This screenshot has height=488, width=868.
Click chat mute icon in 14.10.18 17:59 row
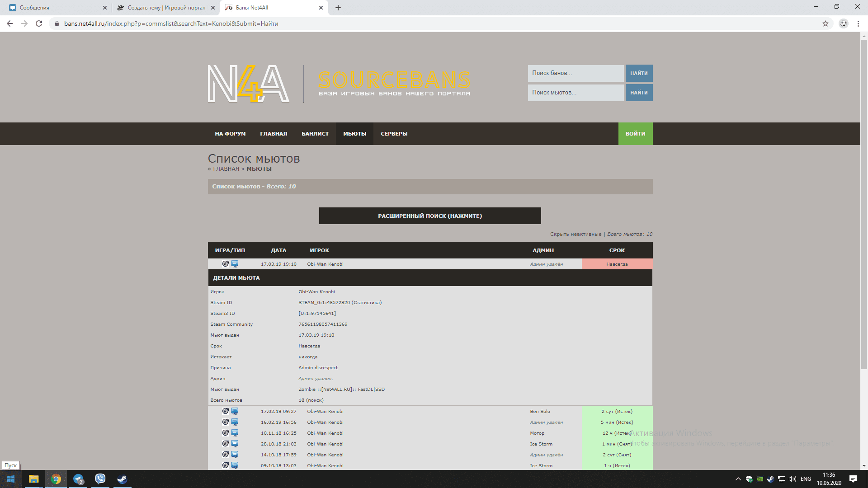[235, 455]
